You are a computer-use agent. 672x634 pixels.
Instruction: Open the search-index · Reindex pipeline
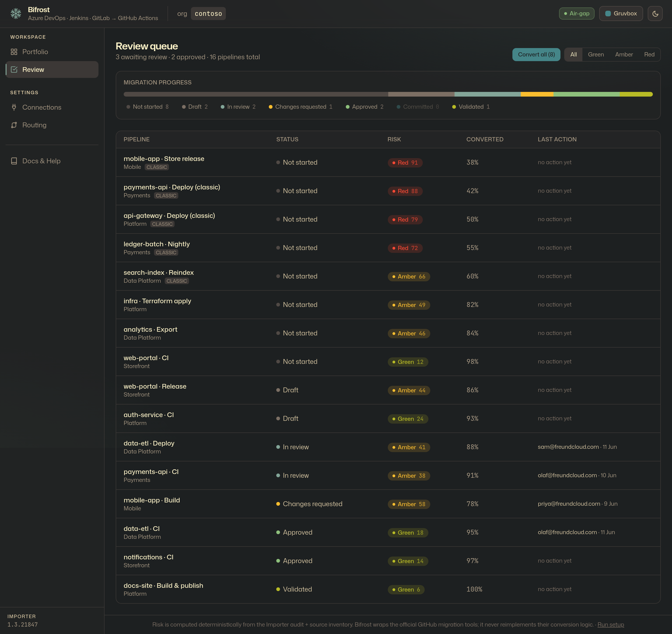(388, 276)
